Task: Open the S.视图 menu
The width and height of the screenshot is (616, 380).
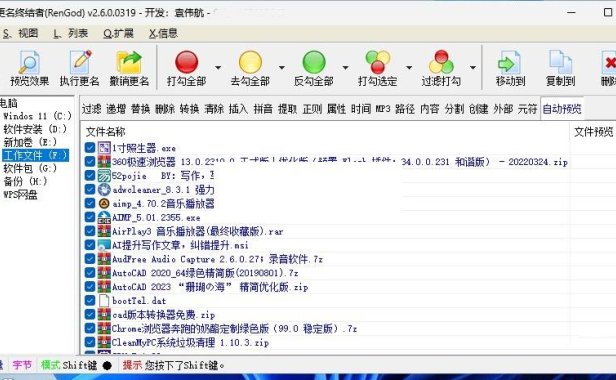Action: coord(20,33)
